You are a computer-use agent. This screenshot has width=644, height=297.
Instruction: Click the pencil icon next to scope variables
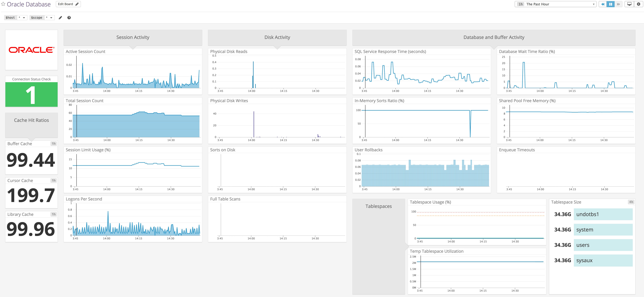[60, 18]
